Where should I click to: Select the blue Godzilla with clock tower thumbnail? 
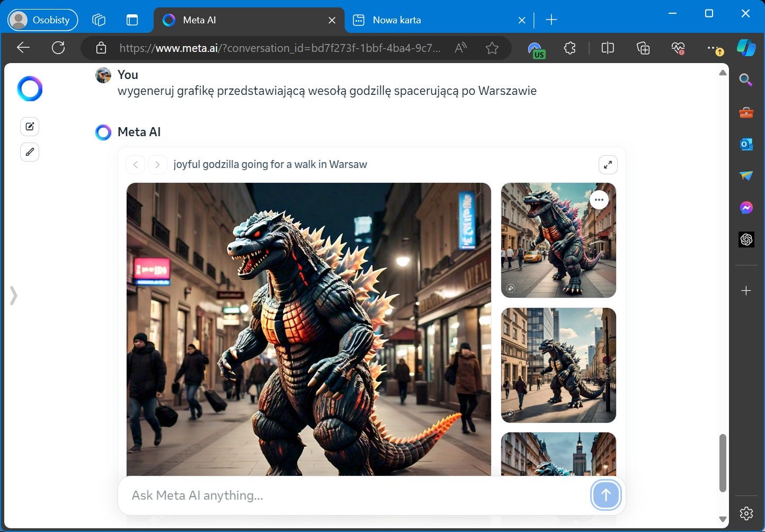point(558,454)
